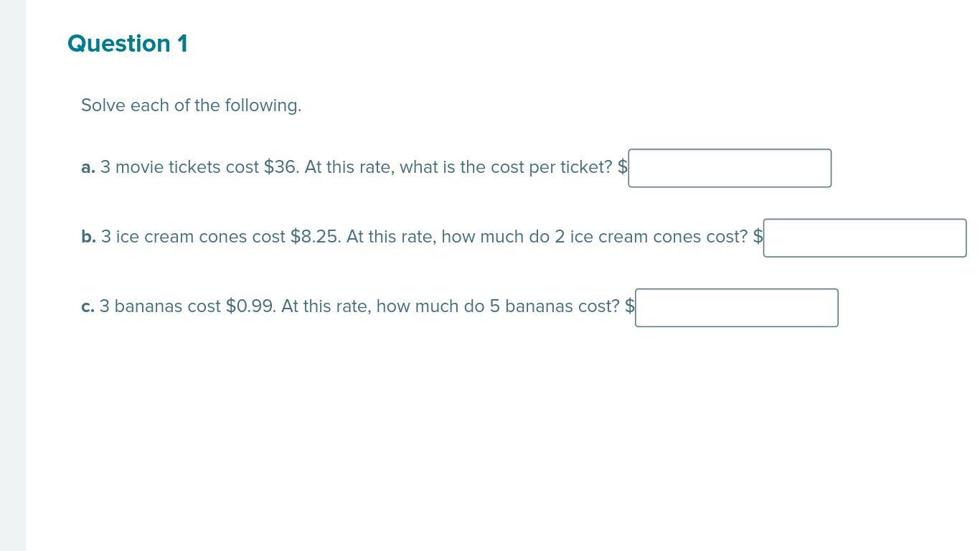Viewport: 980px width, 551px height.
Task: Click the $0.99 price in part c
Action: (x=250, y=306)
